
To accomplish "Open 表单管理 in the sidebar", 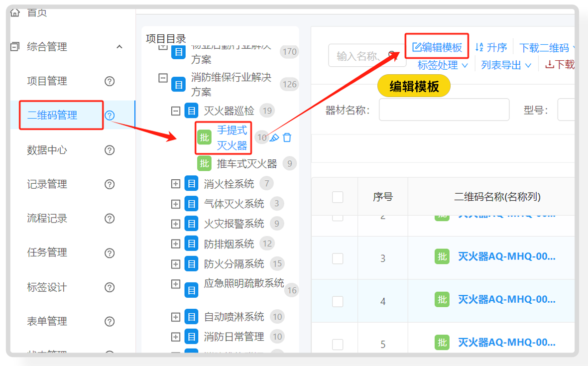I will 47,321.
